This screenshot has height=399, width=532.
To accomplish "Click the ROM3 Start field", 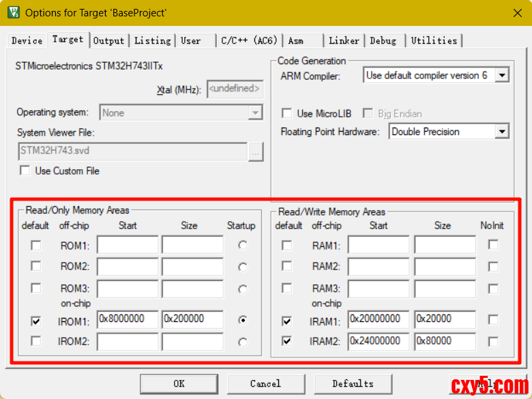I will click(128, 289).
